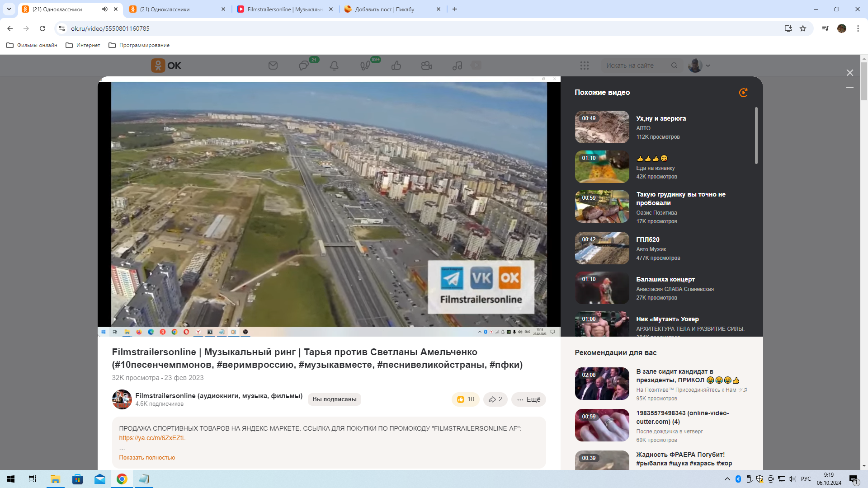The image size is (868, 488).
Task: Open a new browser tab
Action: tap(455, 9)
